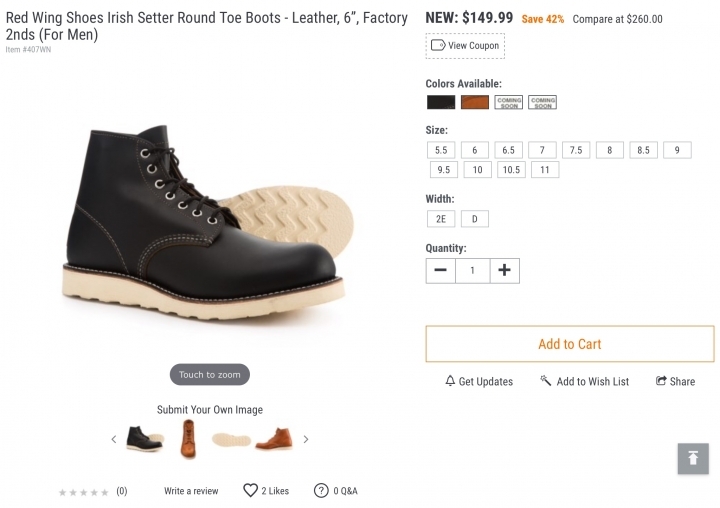Pick the black color swatch

pyautogui.click(x=441, y=102)
